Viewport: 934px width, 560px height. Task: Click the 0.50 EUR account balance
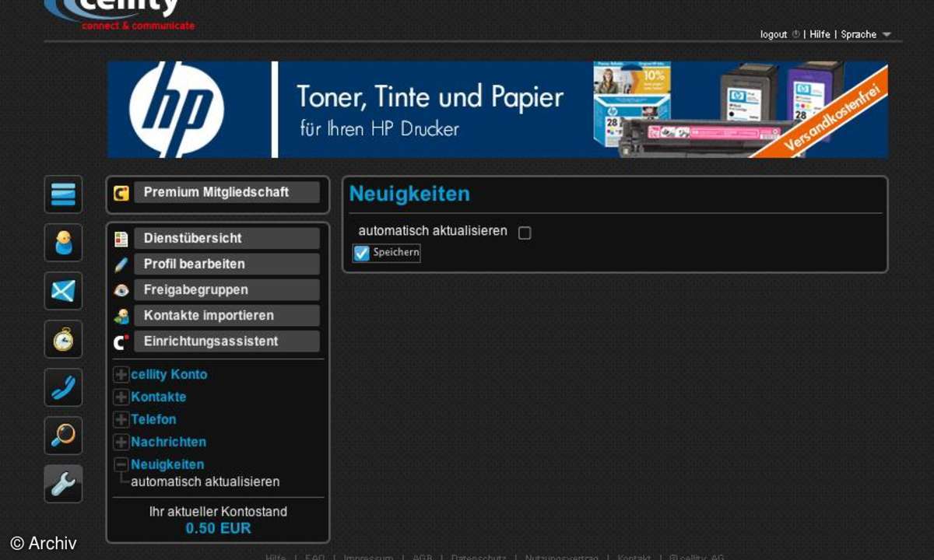tap(218, 528)
